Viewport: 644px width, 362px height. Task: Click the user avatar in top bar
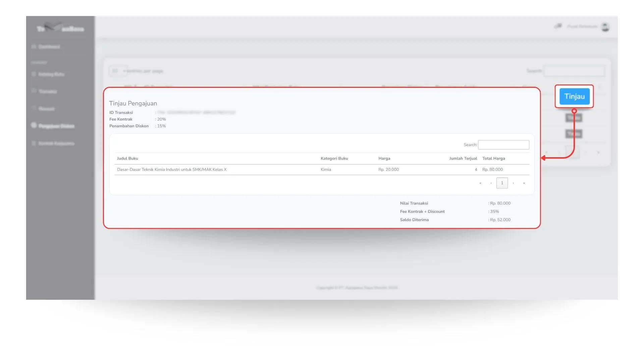tap(605, 27)
